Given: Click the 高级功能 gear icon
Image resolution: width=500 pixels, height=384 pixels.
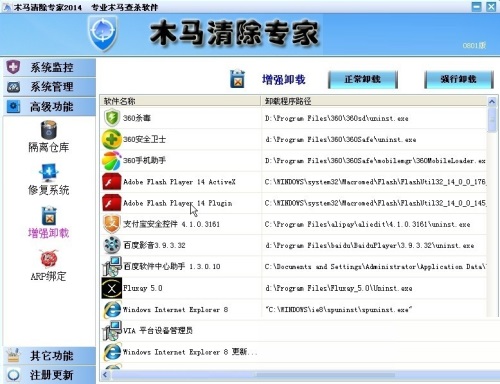Looking at the screenshot, I should (13, 107).
